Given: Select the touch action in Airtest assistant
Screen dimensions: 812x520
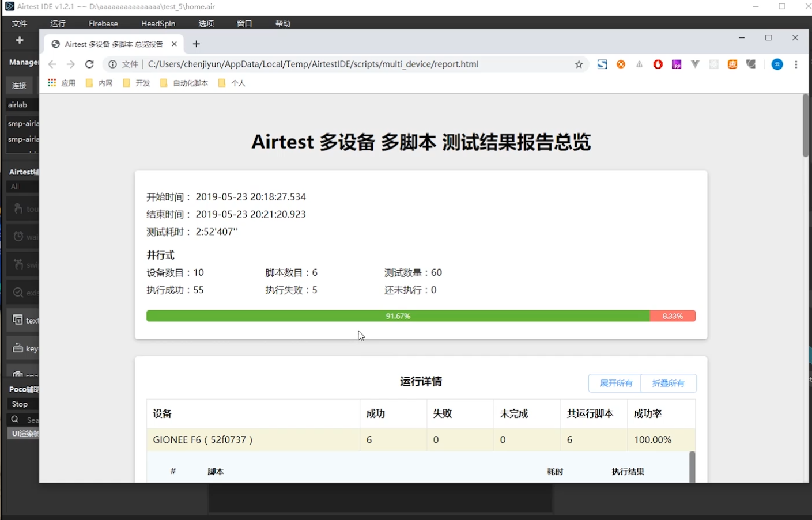Looking at the screenshot, I should tap(23, 209).
